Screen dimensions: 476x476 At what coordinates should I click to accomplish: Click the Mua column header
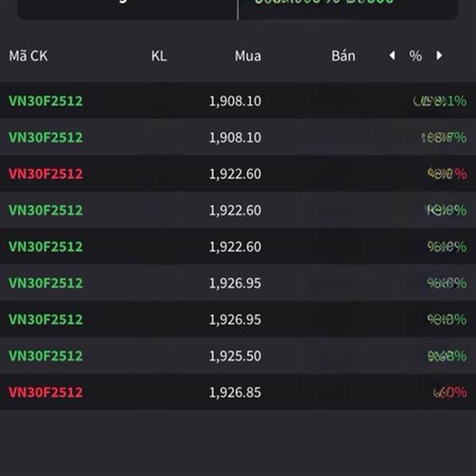pos(248,56)
